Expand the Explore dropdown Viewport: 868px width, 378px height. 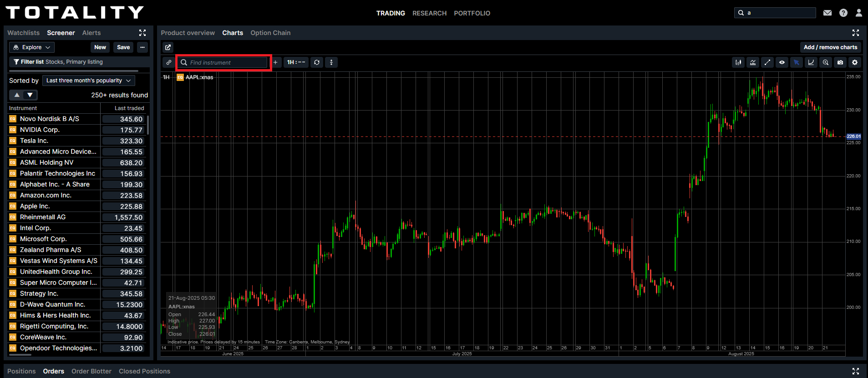[x=32, y=47]
